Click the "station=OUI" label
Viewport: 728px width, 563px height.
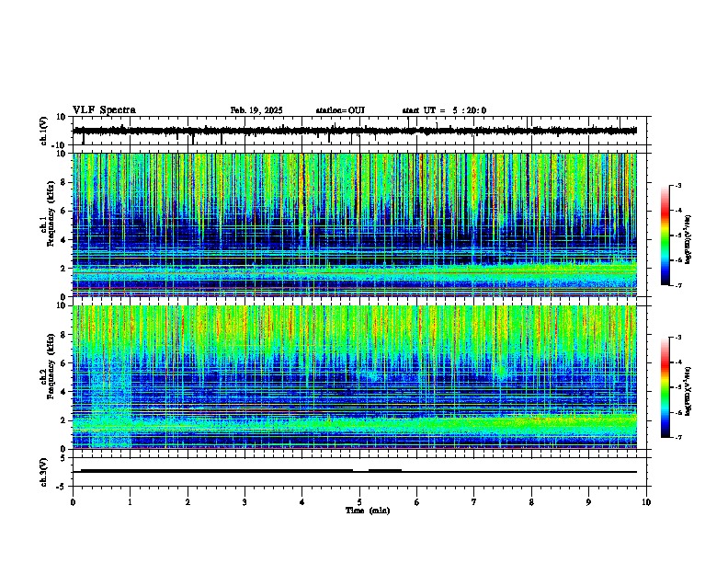[340, 110]
